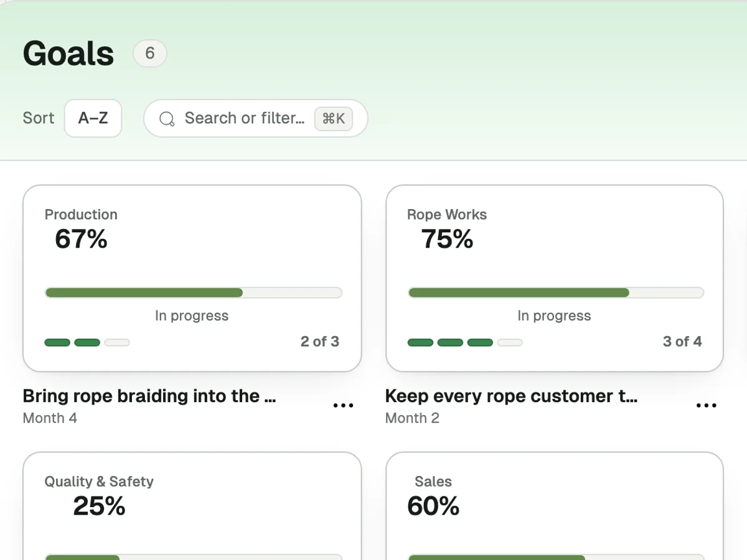Viewport: 747px width, 560px height.
Task: Open the Sales 60% goal card
Action: point(555,506)
